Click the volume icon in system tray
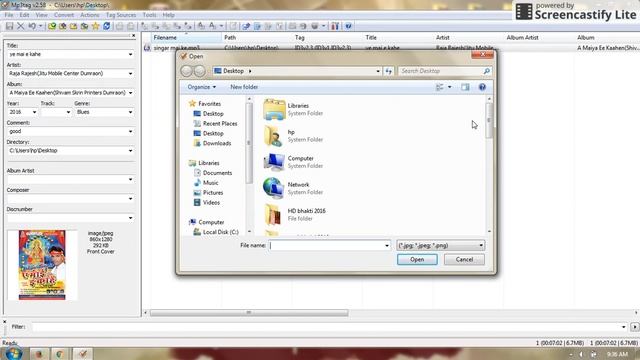The image size is (640, 360). (581, 354)
